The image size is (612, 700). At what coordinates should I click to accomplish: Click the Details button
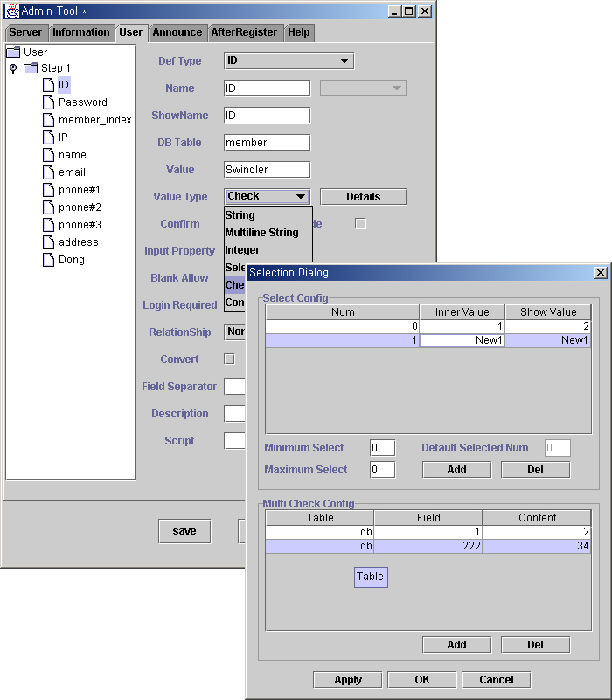(363, 197)
